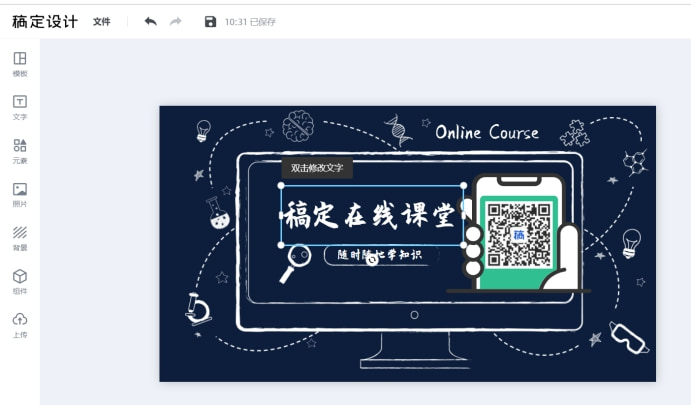Select the Online Course text

click(x=487, y=132)
